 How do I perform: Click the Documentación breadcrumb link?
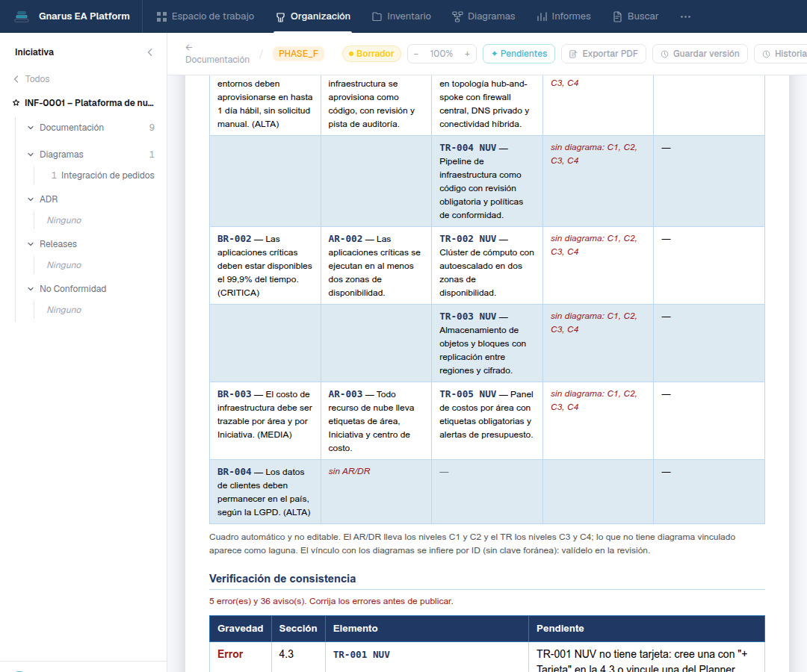pos(217,60)
